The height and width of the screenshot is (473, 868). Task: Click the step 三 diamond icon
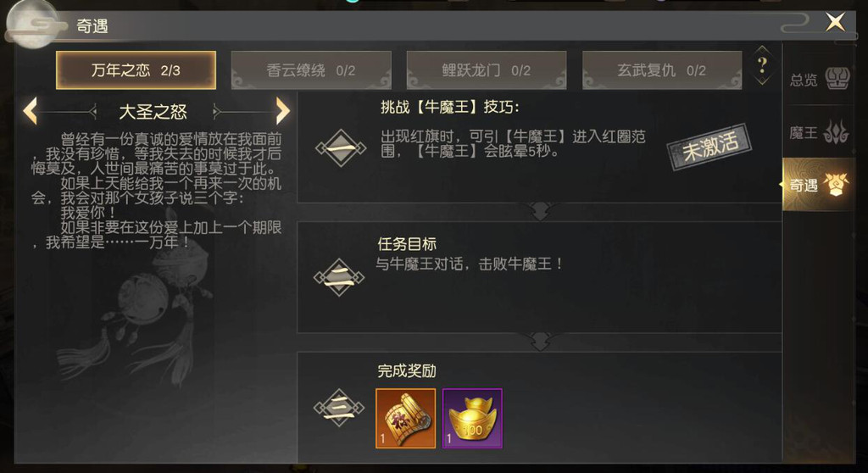click(339, 409)
